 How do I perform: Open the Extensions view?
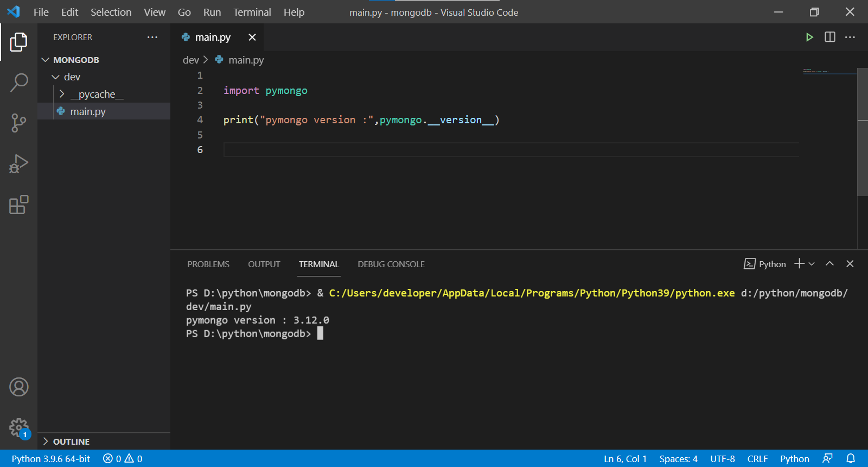(18, 205)
